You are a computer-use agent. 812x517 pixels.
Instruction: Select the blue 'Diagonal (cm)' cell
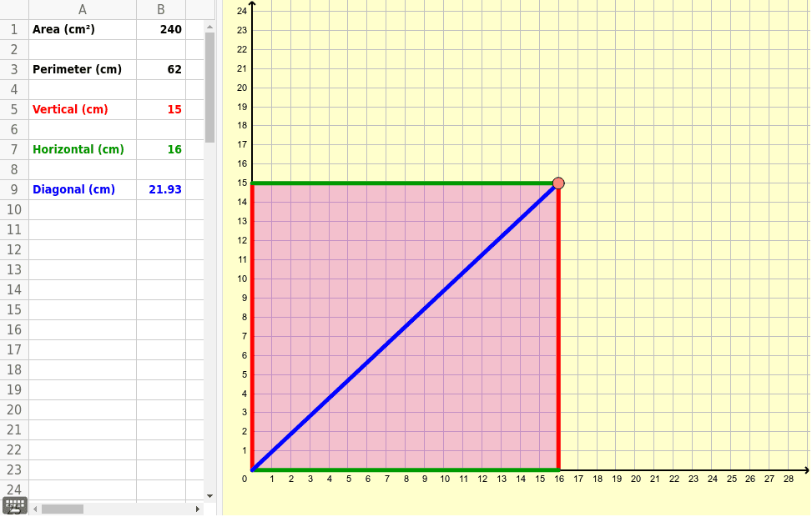click(83, 189)
